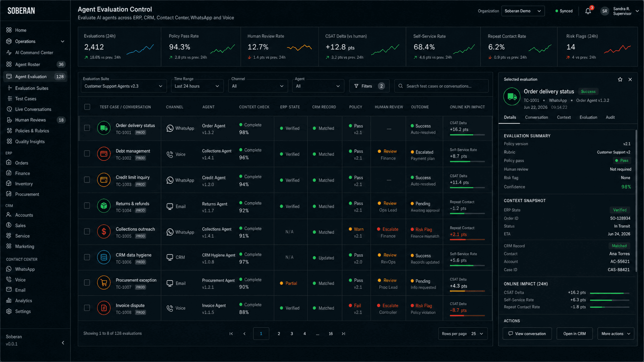This screenshot has width=644, height=362.
Task: Click the Filters button
Action: coord(369,86)
